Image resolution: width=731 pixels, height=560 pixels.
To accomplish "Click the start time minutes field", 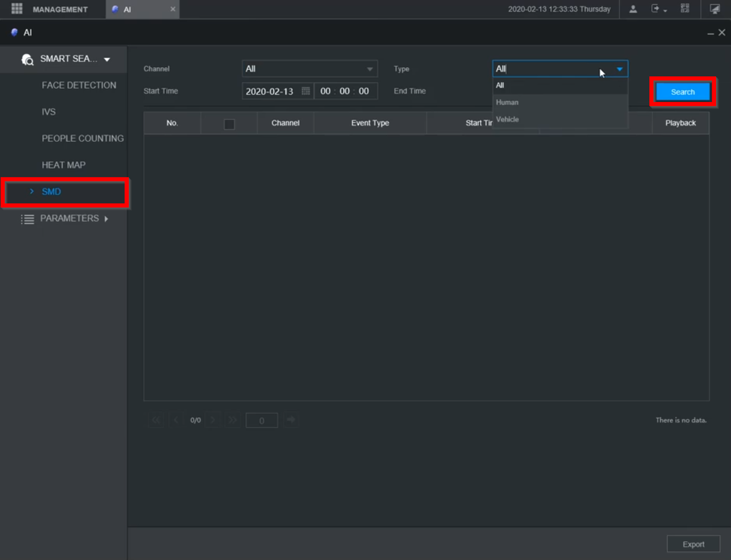I will 345,91.
